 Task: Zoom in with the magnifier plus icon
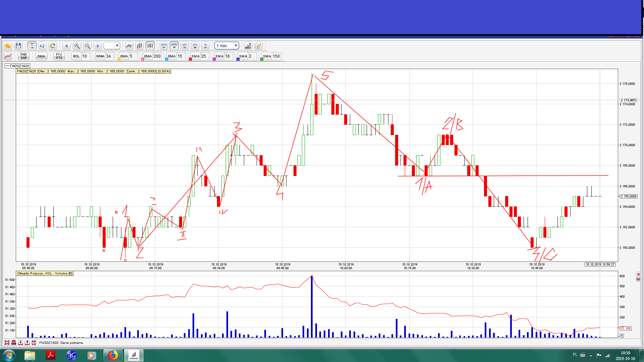pos(77,46)
